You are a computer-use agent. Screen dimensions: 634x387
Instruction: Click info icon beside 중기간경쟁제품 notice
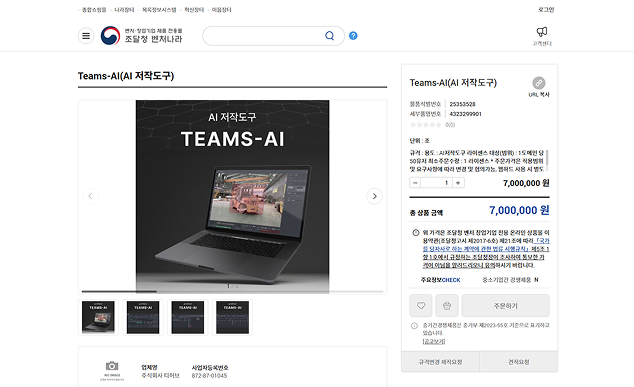tap(414, 326)
